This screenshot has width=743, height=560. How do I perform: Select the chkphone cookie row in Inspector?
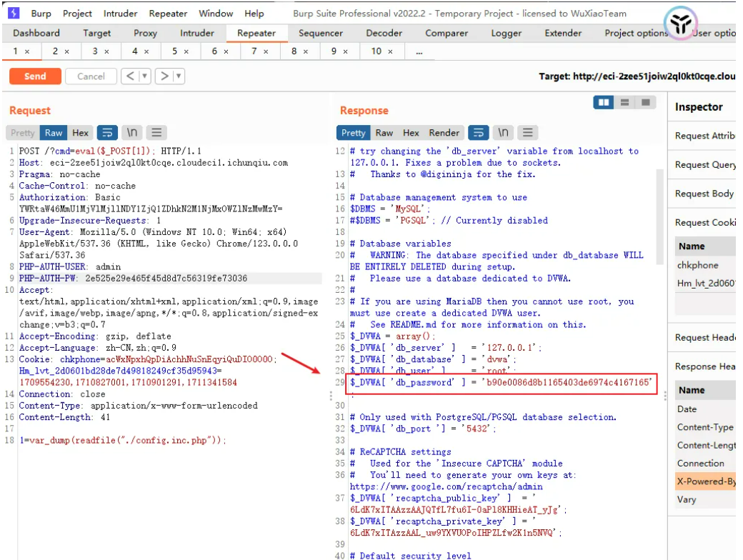pyautogui.click(x=705, y=265)
